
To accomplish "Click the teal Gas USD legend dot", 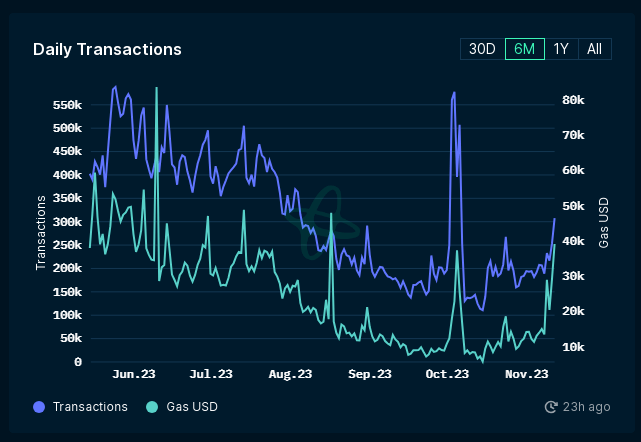I will pyautogui.click(x=152, y=407).
